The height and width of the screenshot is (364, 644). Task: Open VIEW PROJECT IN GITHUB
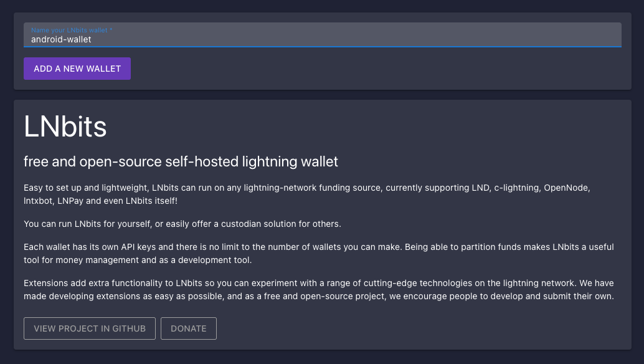tap(90, 328)
